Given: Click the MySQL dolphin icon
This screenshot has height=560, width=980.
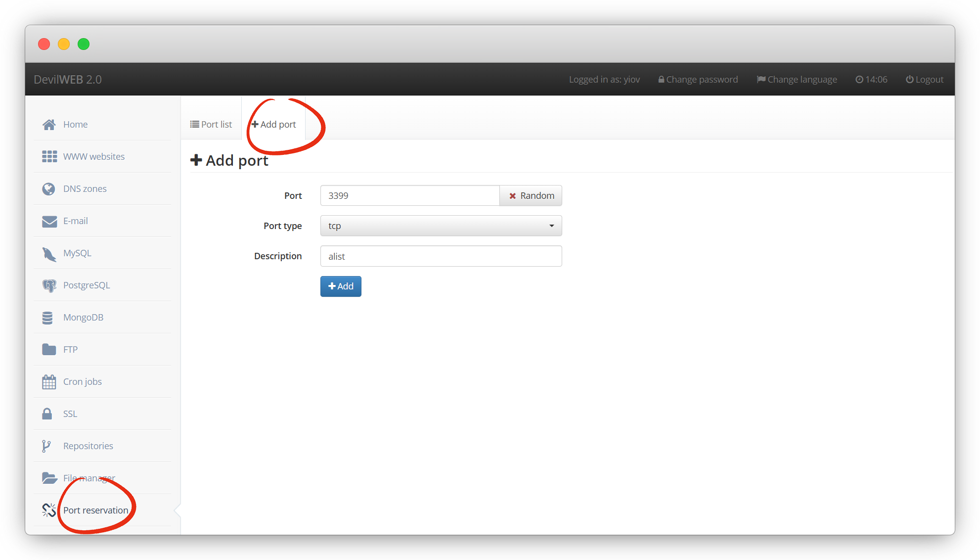Looking at the screenshot, I should [x=49, y=254].
